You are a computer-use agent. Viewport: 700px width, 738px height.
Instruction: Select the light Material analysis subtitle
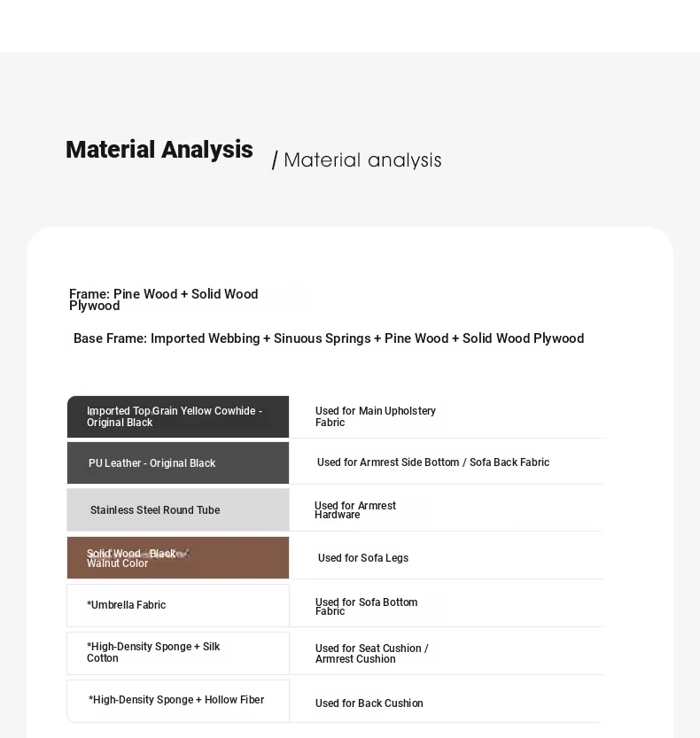click(x=362, y=160)
